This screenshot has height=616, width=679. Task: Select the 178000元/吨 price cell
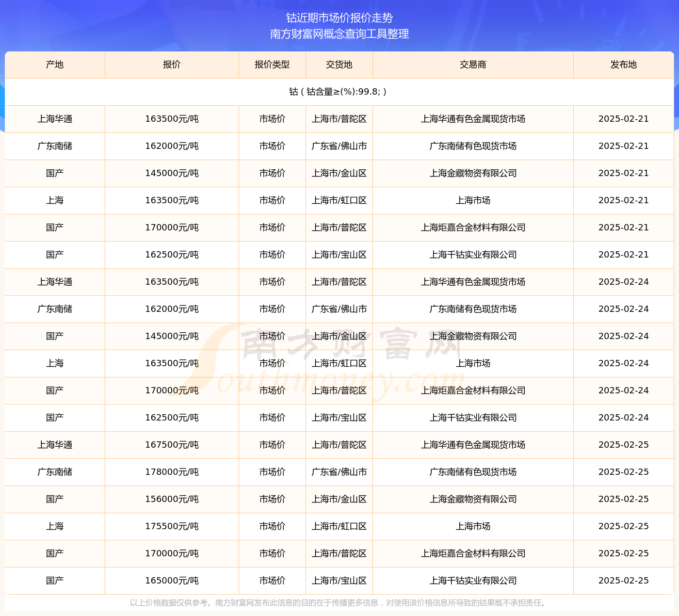[172, 472]
